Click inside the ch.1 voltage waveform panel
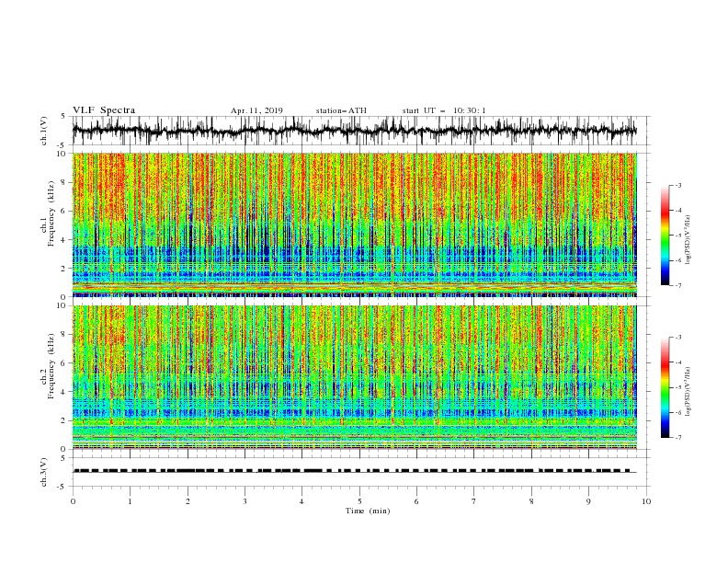Image resolution: width=728 pixels, height=563 pixels. pyautogui.click(x=361, y=131)
